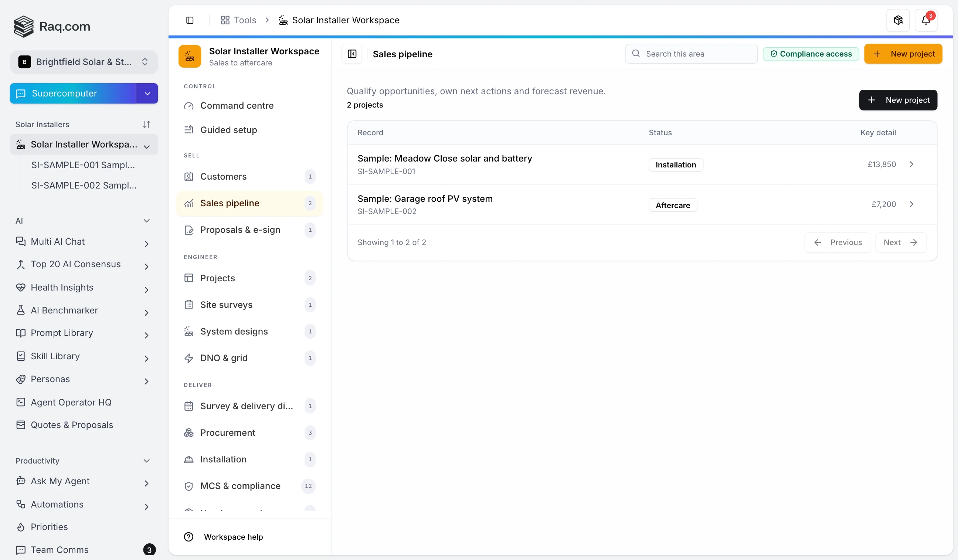Image resolution: width=958 pixels, height=560 pixels.
Task: Click the orange New project button
Action: point(903,54)
